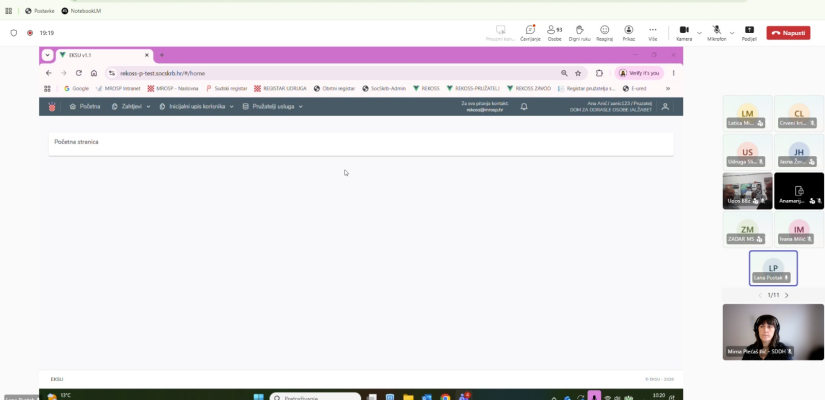Open the Google bookmark

click(x=76, y=88)
